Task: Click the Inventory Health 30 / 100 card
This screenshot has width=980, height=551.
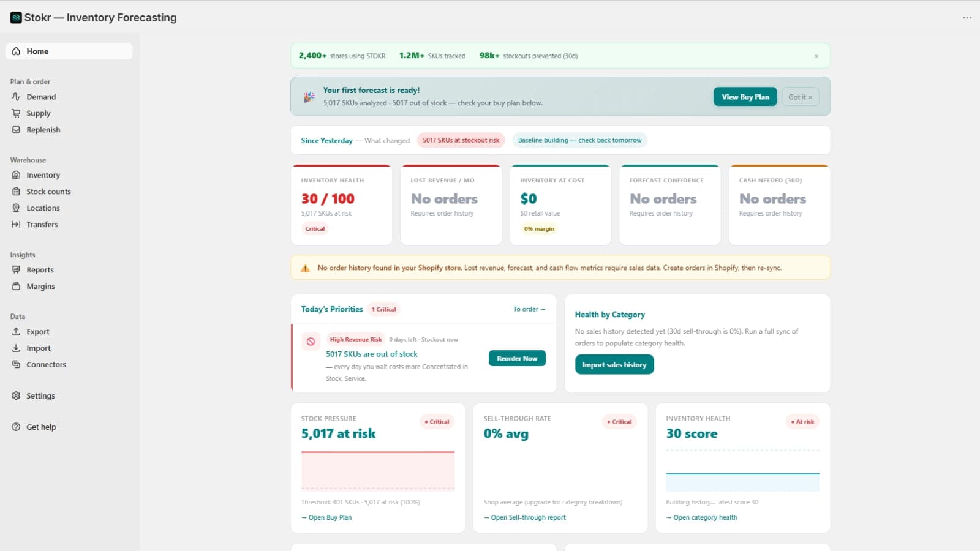Action: click(342, 205)
